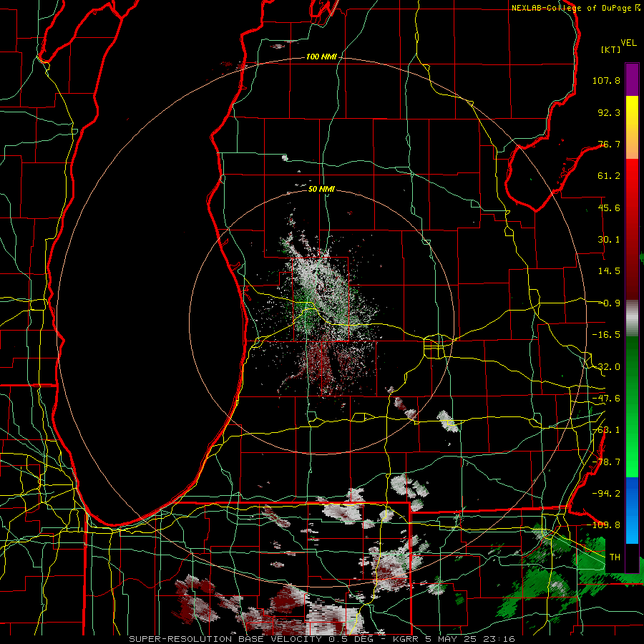This screenshot has height=644, width=644.
Task: Pick the blue segment of the velocity color bar
Action: 632,510
